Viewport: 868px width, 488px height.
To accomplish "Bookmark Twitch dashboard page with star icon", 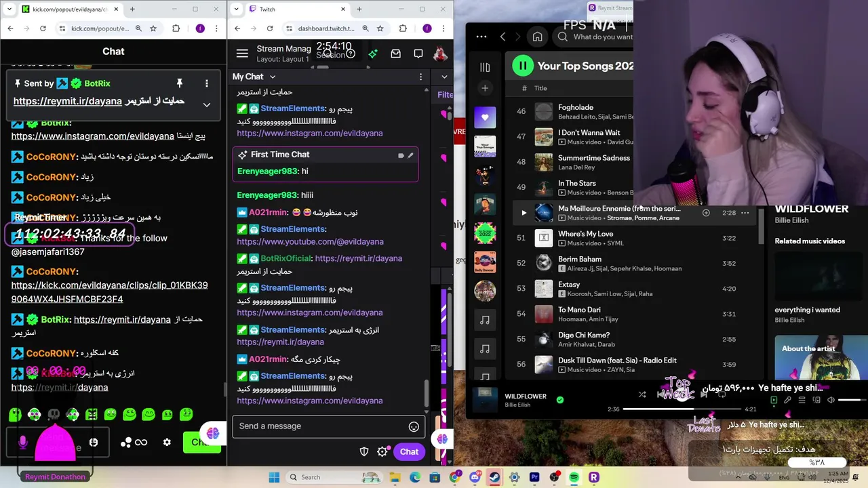I will (380, 28).
